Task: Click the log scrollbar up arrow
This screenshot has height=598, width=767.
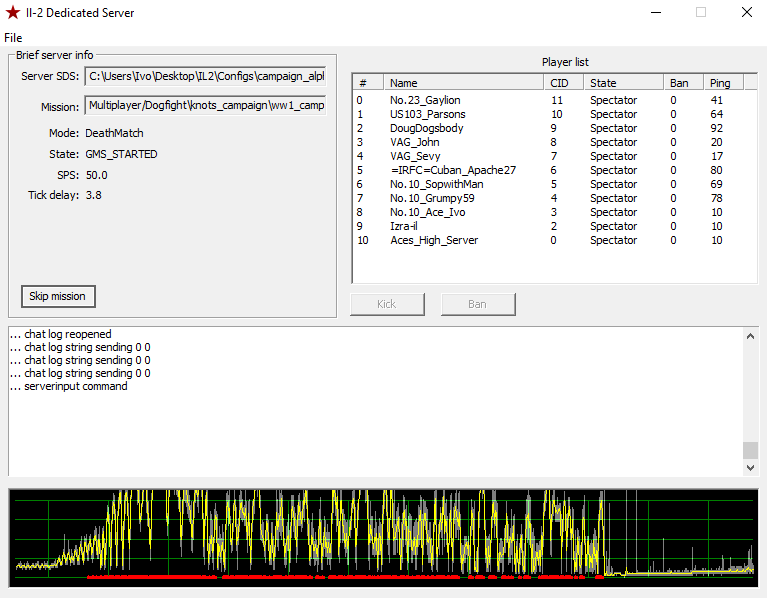Action: click(x=750, y=335)
